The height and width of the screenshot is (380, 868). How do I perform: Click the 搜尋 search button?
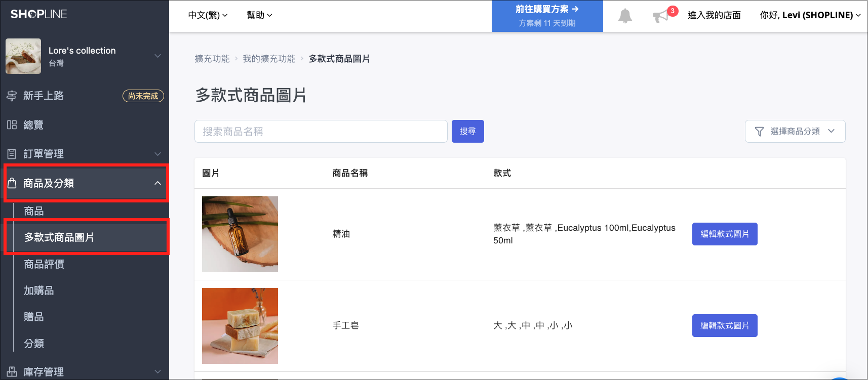[x=468, y=131]
